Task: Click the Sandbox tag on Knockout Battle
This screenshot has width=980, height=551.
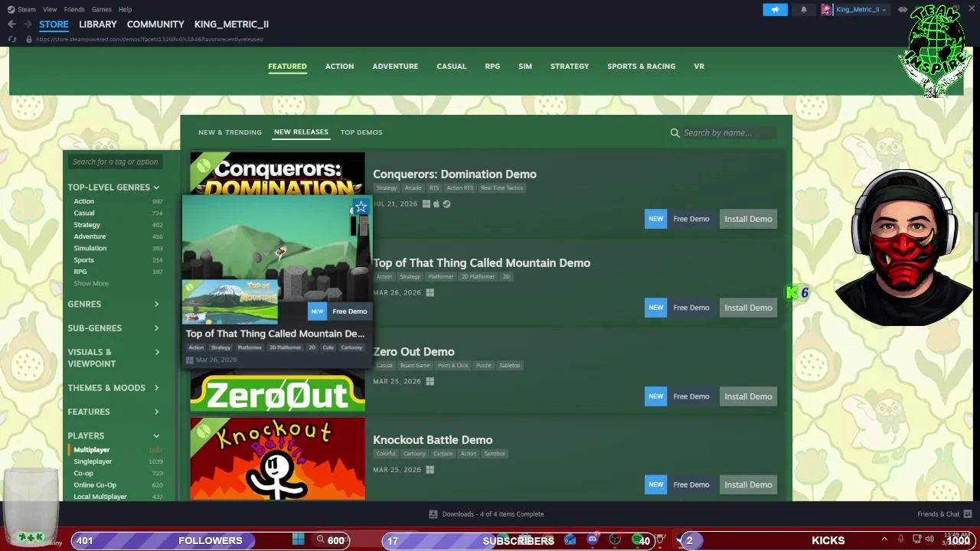Action: pyautogui.click(x=495, y=454)
